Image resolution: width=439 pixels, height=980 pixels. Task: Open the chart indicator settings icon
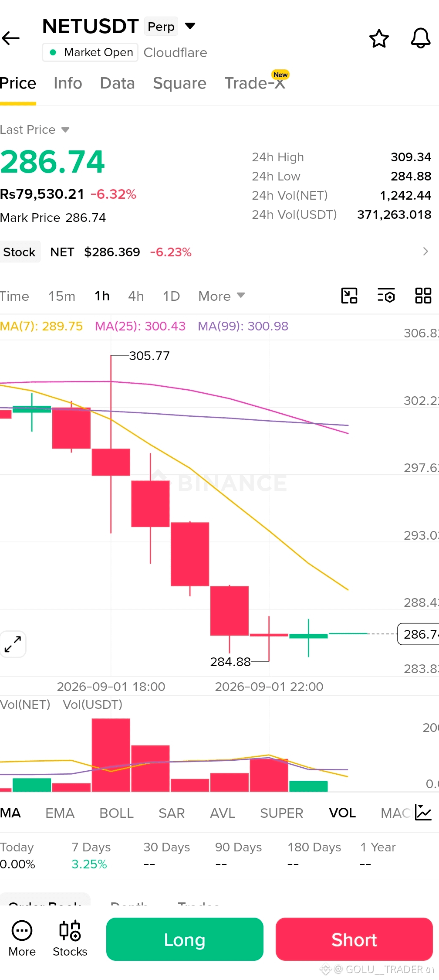click(386, 296)
